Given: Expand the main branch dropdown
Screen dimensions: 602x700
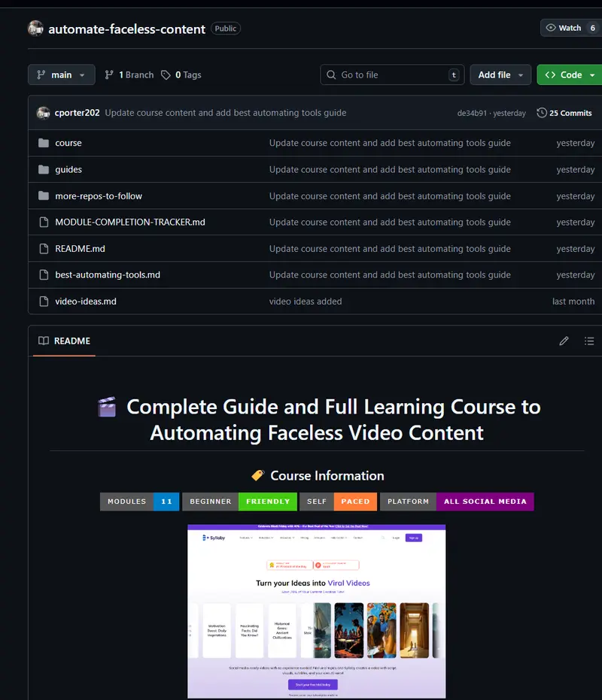Looking at the screenshot, I should click(x=62, y=75).
